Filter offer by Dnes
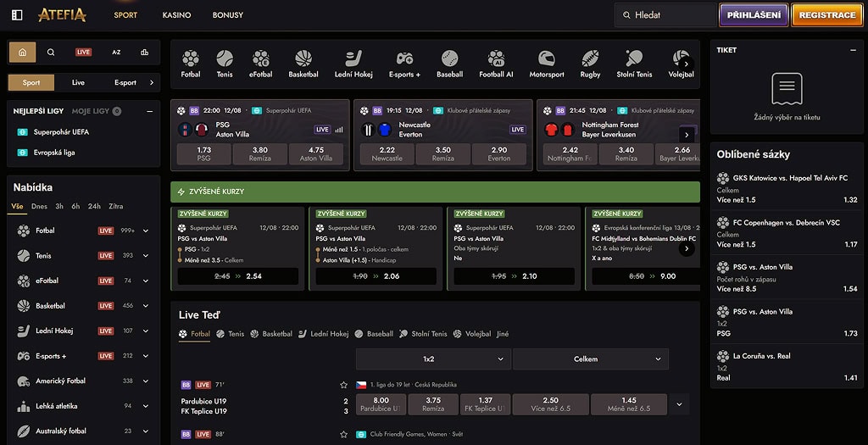This screenshot has height=445, width=868. click(39, 207)
